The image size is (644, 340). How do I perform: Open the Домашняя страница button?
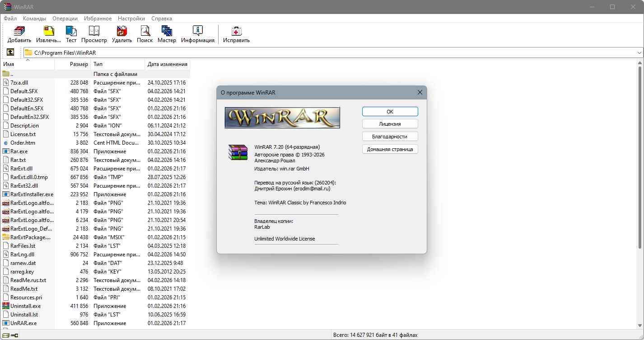(390, 149)
